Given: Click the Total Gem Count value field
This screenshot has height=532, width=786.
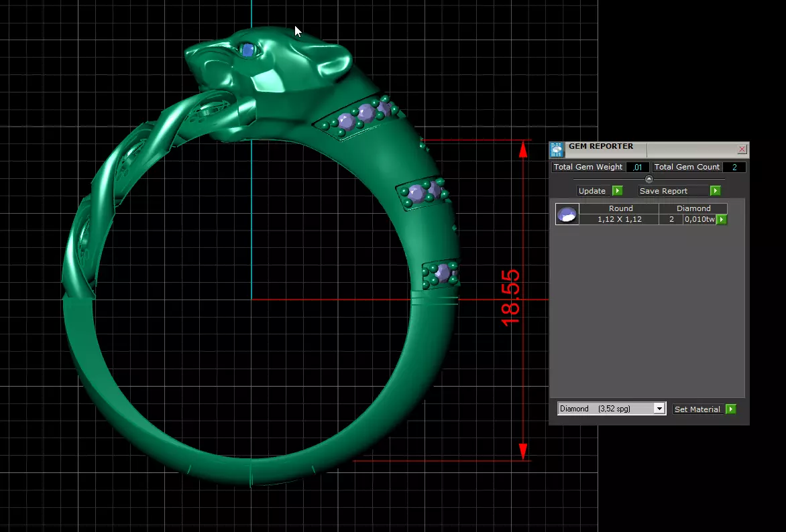Looking at the screenshot, I should click(734, 168).
